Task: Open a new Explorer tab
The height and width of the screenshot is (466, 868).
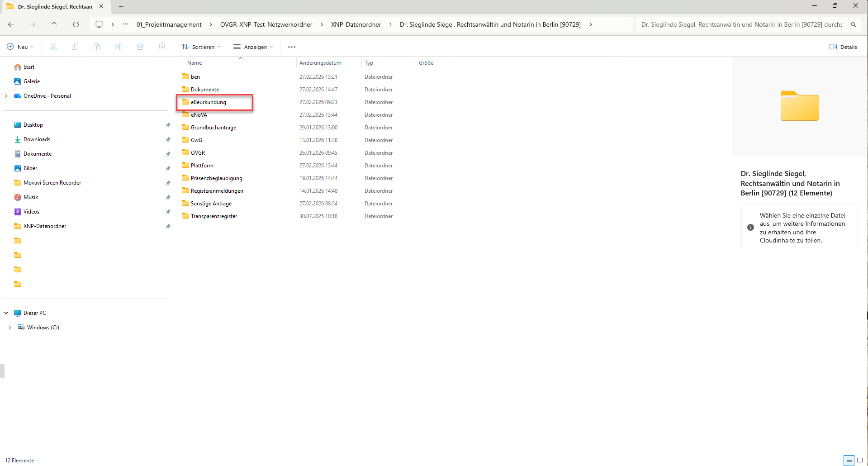Action: pos(121,6)
